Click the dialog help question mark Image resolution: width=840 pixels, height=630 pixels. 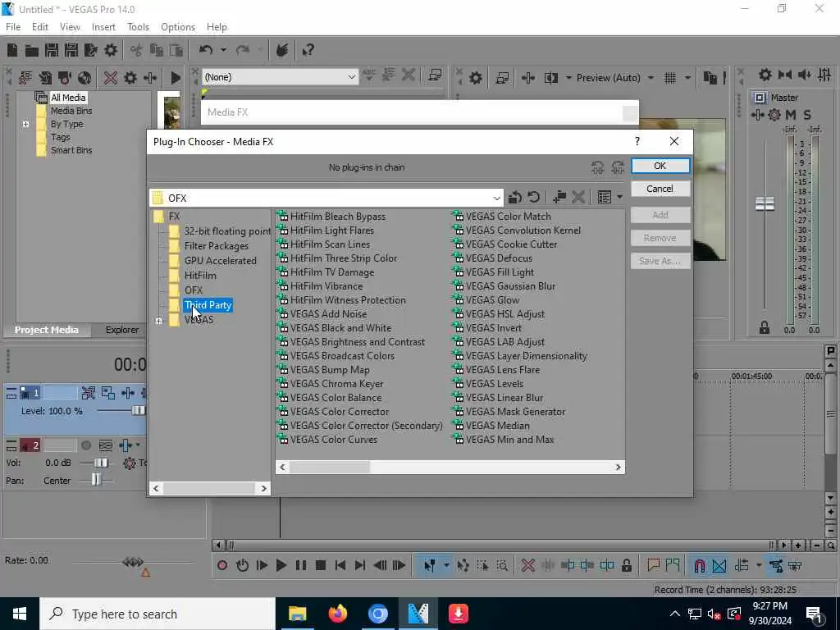click(x=637, y=141)
